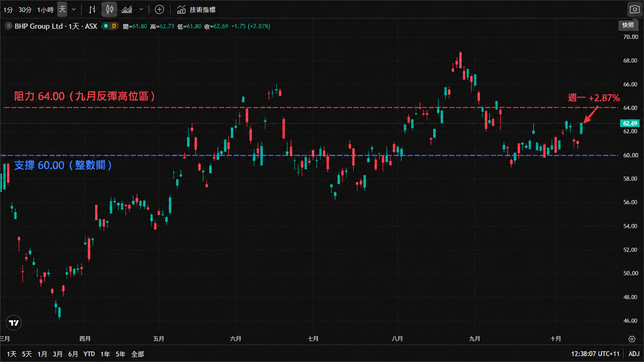644x362 pixels.
Task: Expand the timeframe dropdown next to 天
Action: pyautogui.click(x=74, y=9)
